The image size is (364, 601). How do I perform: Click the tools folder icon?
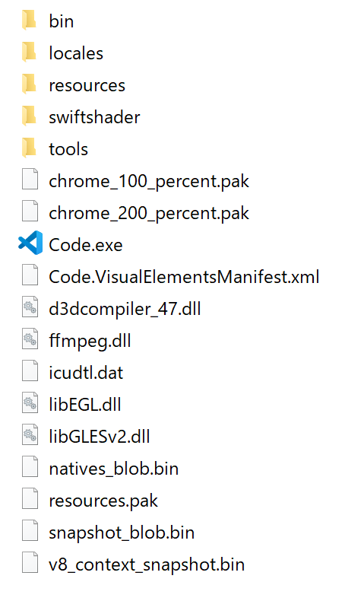[x=30, y=148]
